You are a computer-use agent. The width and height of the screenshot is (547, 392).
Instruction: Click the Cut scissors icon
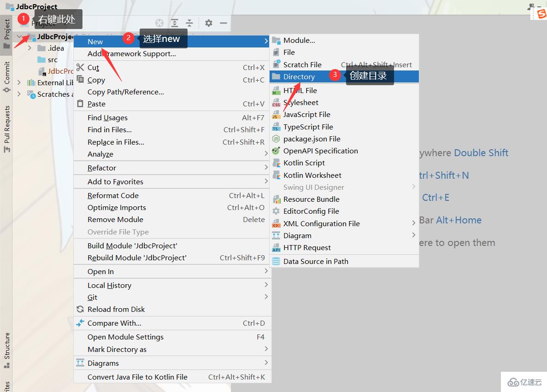[x=80, y=67]
